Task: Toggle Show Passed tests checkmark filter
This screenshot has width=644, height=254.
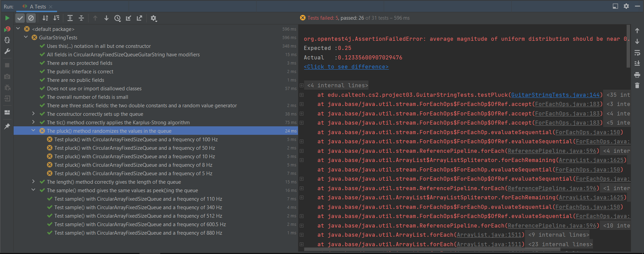Action: tap(20, 18)
